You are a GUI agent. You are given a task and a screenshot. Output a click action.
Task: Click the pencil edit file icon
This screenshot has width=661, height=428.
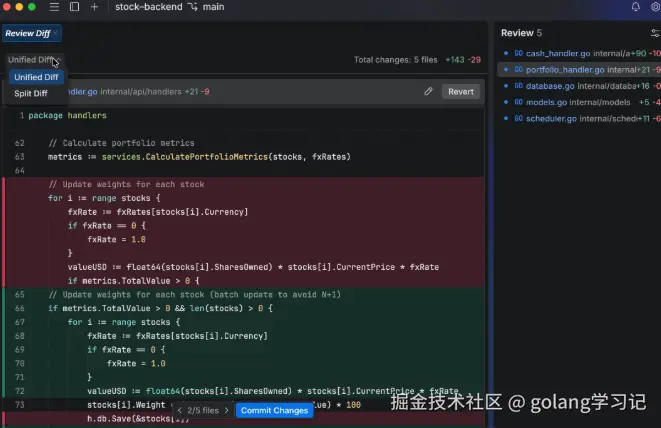coord(428,91)
